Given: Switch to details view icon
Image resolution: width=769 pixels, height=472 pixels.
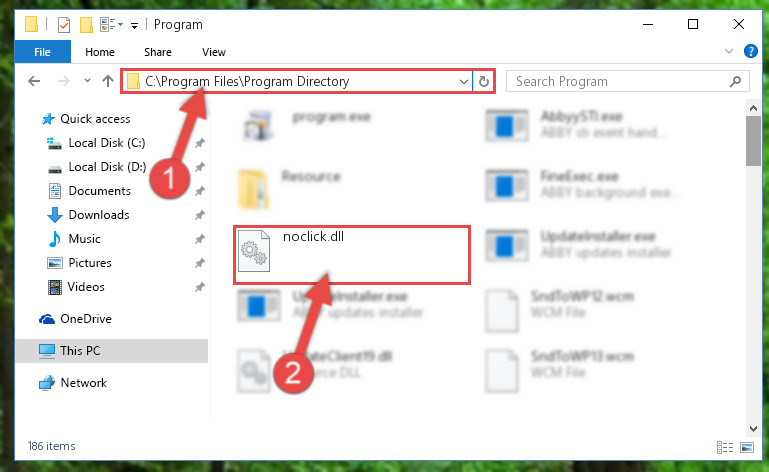Looking at the screenshot, I should [x=724, y=447].
